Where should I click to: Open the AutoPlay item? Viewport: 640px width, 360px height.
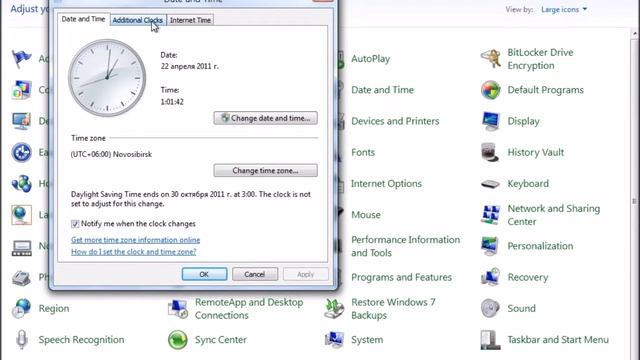[370, 59]
